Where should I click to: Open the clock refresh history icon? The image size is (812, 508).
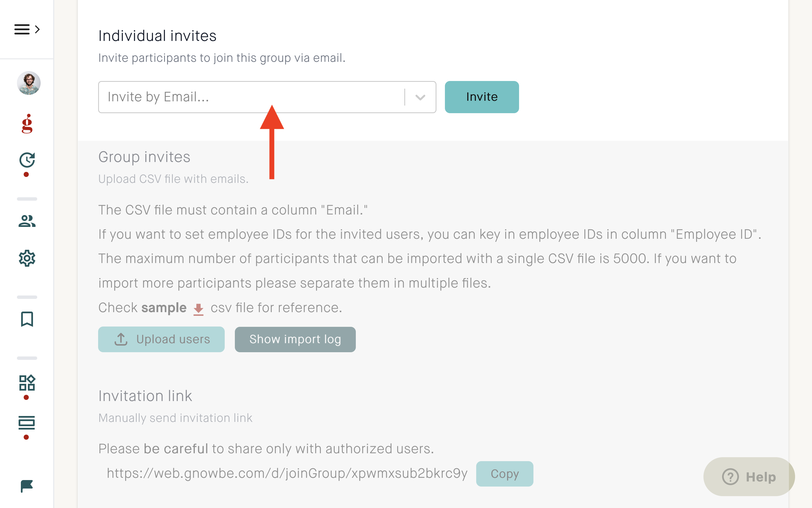point(27,160)
